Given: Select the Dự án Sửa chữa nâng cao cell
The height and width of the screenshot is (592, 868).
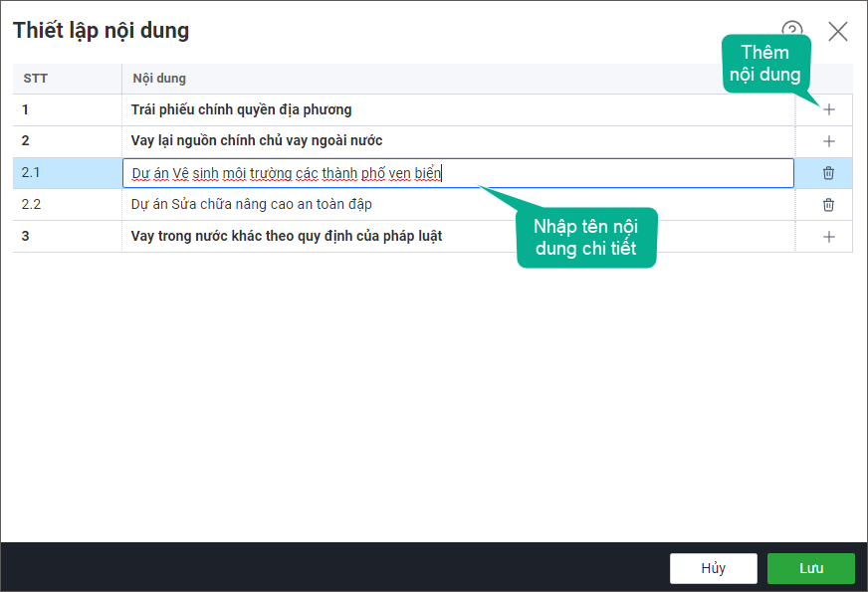Looking at the screenshot, I should pos(252,205).
